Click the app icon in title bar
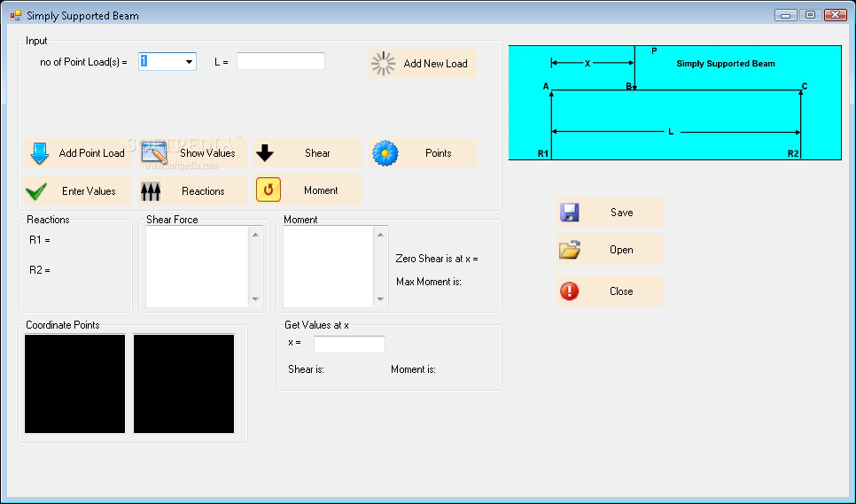The height and width of the screenshot is (504, 856). (16, 15)
